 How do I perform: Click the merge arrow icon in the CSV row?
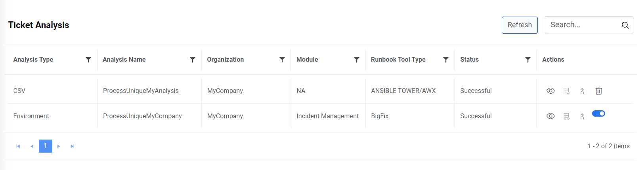coord(582,91)
